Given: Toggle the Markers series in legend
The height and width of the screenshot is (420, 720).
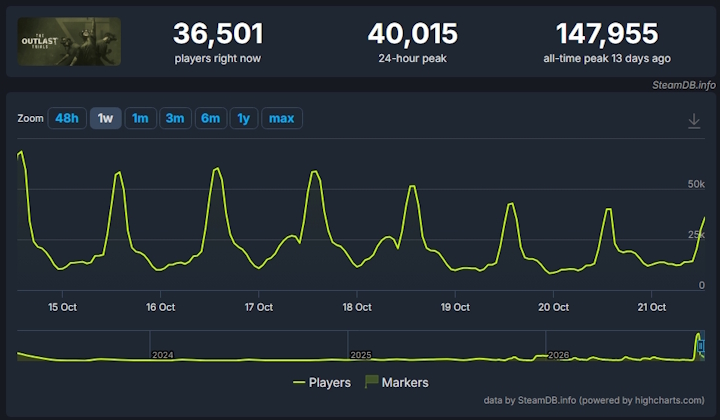Looking at the screenshot, I should coord(397,382).
